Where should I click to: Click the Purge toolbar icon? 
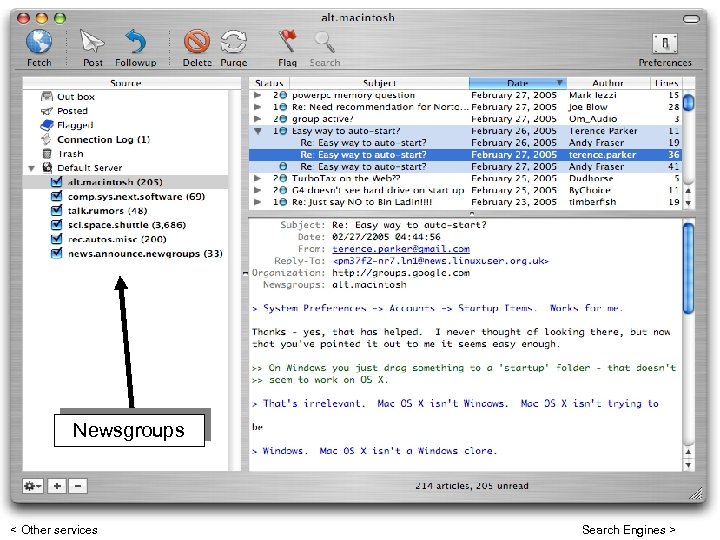coord(234,42)
